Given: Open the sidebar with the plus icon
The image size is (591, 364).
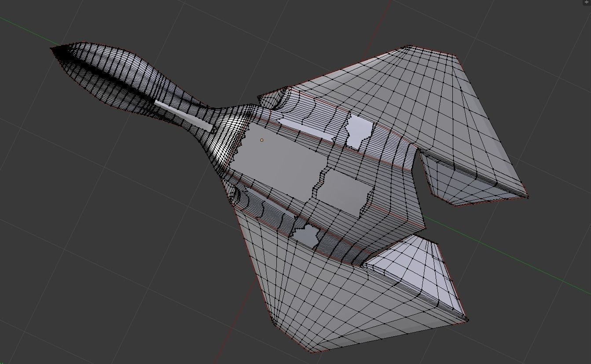Looking at the screenshot, I should click(x=587, y=2).
